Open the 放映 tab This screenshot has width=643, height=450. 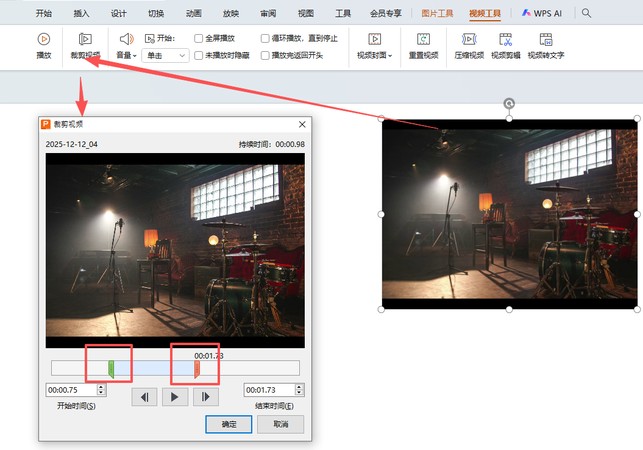(x=231, y=14)
